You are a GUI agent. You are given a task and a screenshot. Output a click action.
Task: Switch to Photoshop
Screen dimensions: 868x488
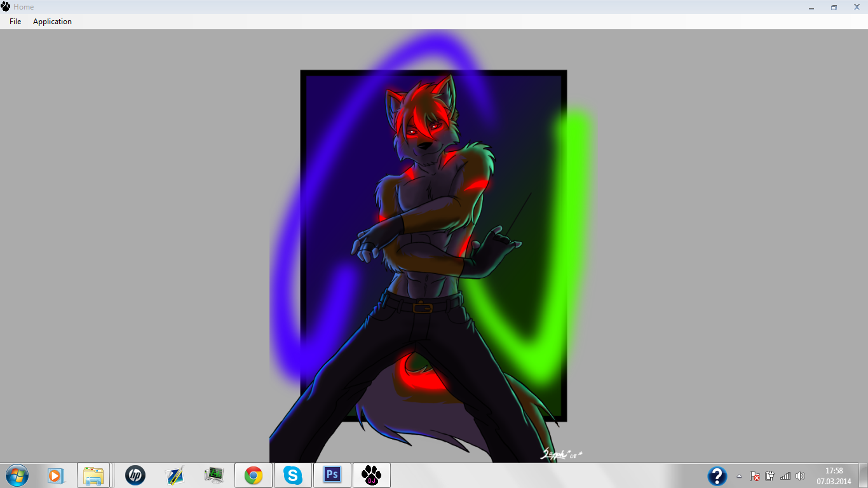point(332,475)
